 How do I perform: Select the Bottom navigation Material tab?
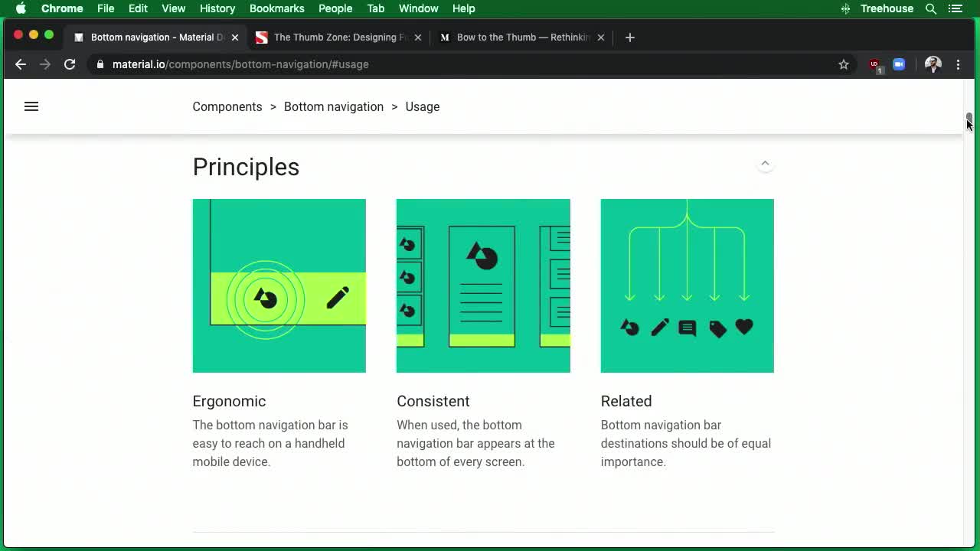(157, 37)
